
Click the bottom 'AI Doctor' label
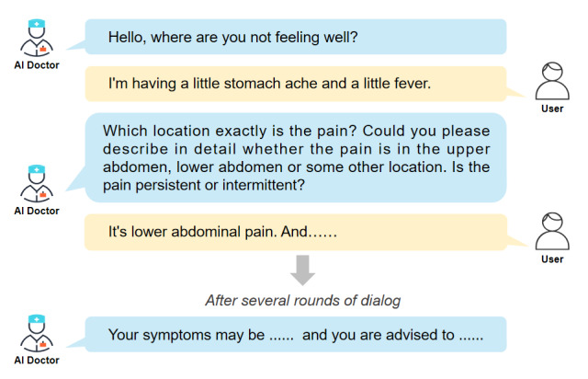coord(37,360)
